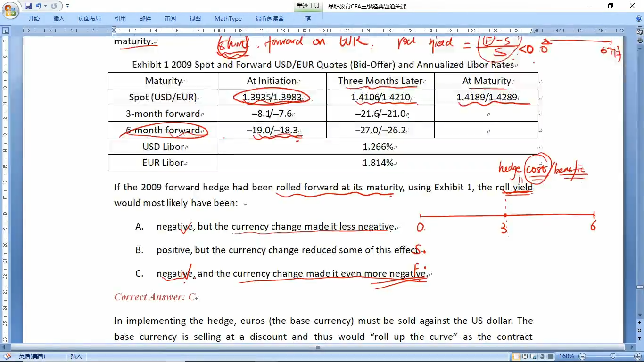Click the USD Libor row label
This screenshot has height=362, width=644.
[163, 147]
